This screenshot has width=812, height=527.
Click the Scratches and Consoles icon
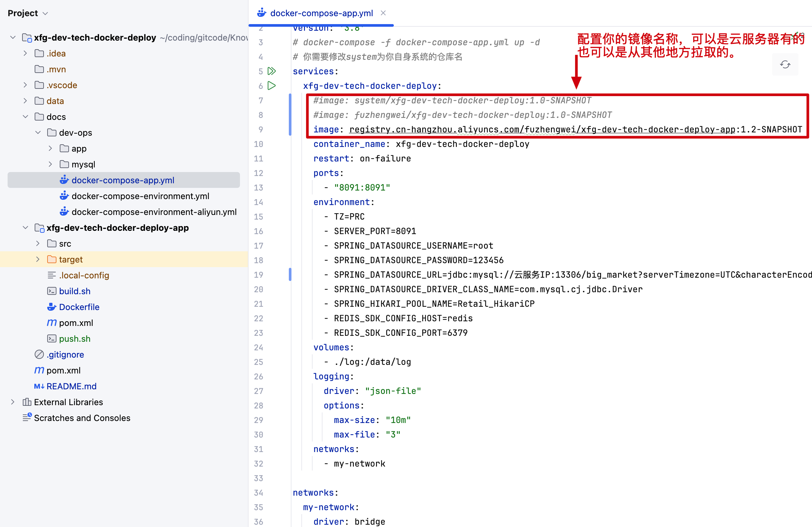[27, 418]
